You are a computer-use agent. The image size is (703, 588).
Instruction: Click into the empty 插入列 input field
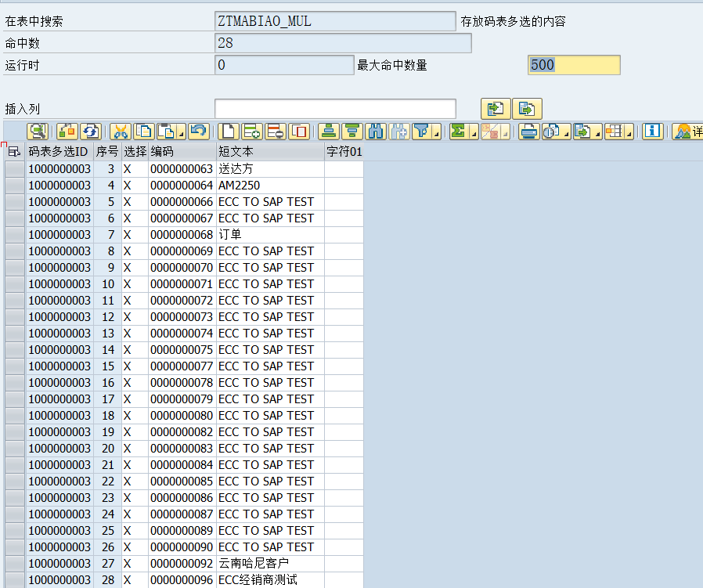tap(335, 109)
